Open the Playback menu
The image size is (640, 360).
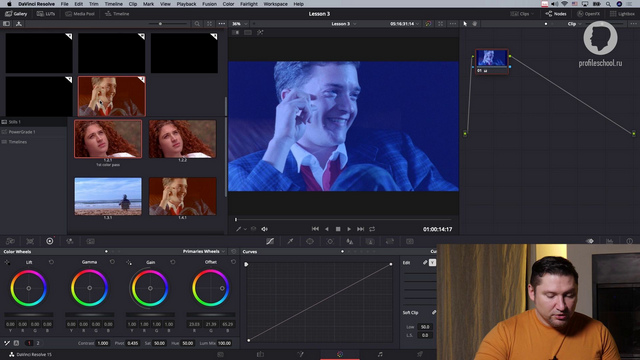pos(186,4)
